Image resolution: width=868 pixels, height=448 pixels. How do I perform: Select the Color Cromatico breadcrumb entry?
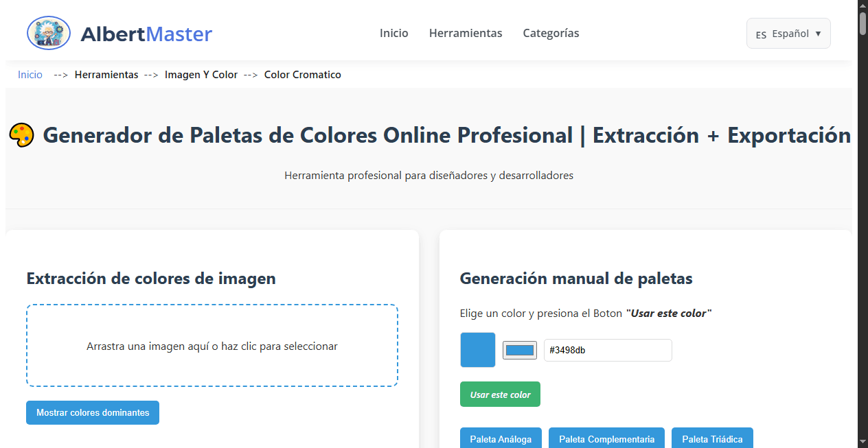302,74
